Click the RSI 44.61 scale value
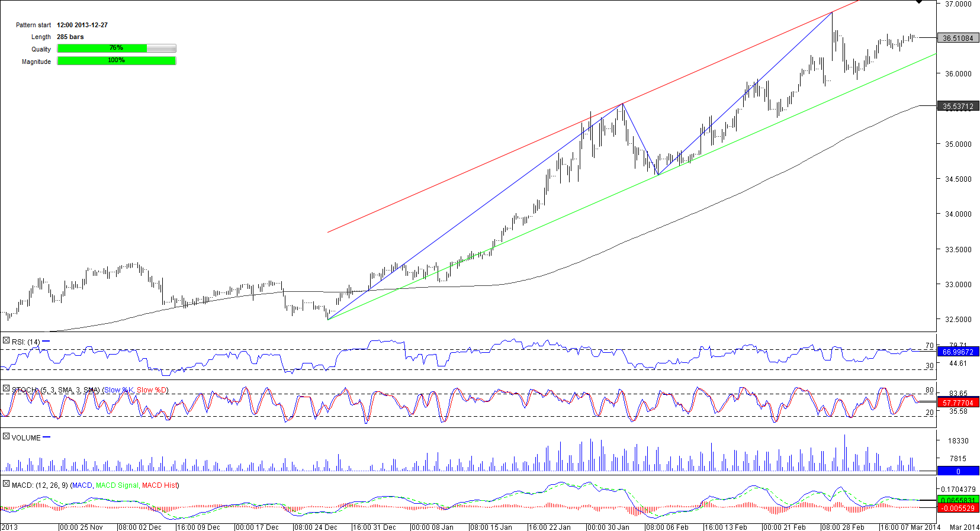980x531 pixels. coord(958,363)
